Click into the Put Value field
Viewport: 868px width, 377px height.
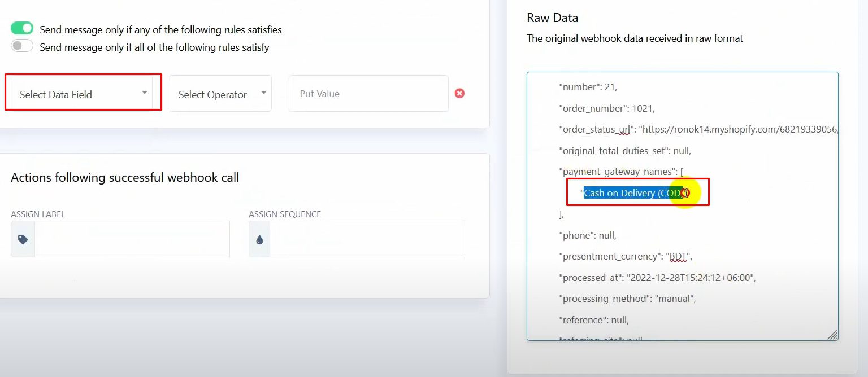pos(368,94)
